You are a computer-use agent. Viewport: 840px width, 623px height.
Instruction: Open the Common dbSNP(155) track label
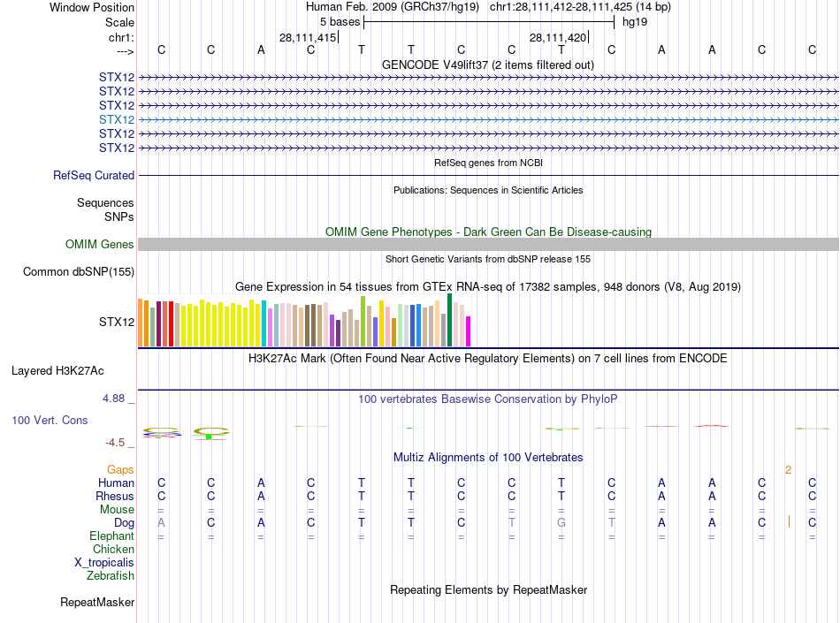pyautogui.click(x=78, y=271)
